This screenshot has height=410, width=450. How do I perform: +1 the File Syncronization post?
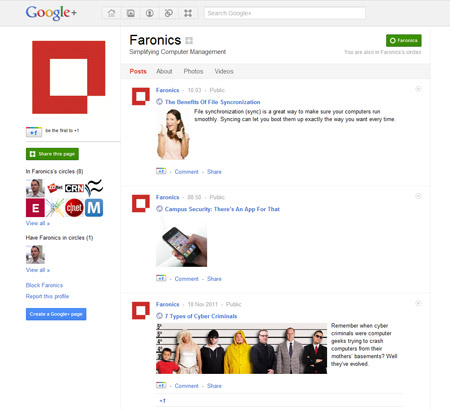(161, 171)
